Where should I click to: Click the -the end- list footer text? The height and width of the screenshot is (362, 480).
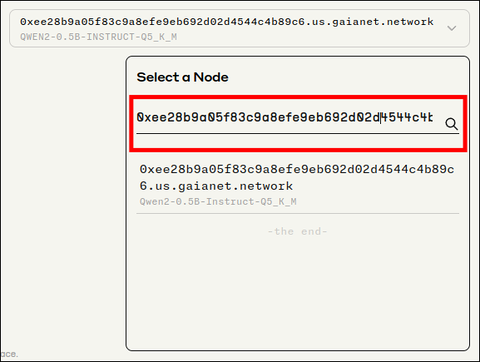tap(297, 231)
